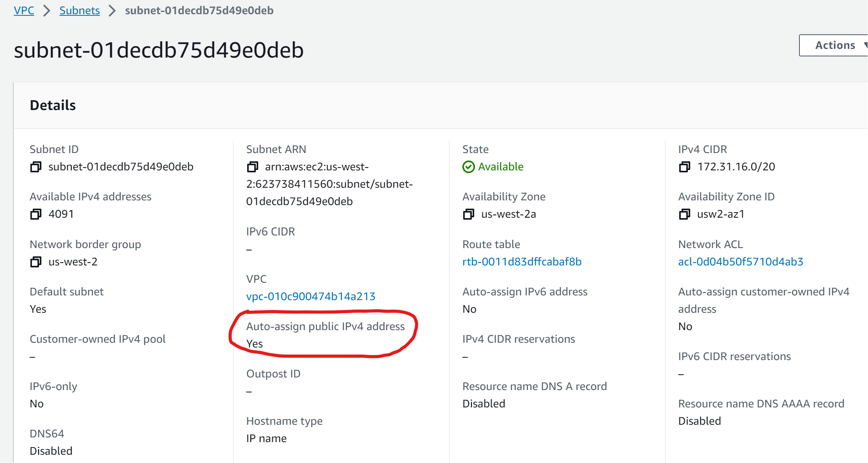The width and height of the screenshot is (868, 463).
Task: Copy the Availability Zone us-west-2a
Action: [x=468, y=214]
